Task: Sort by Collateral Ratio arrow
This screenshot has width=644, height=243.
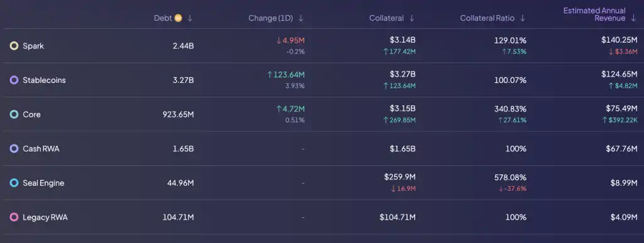Action: click(x=523, y=18)
